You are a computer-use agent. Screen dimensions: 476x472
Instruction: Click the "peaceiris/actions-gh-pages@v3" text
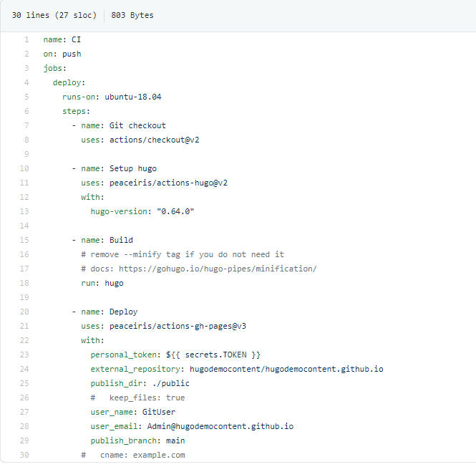(178, 326)
